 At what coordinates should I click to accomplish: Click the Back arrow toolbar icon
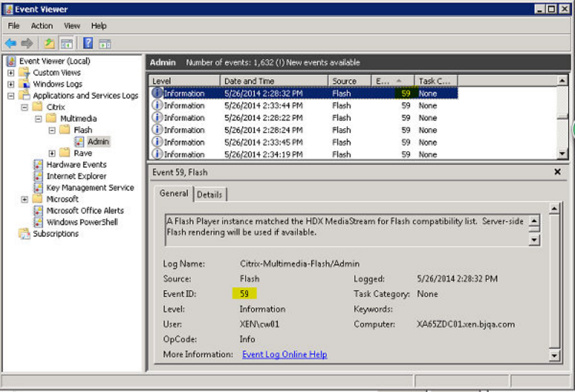tap(11, 43)
